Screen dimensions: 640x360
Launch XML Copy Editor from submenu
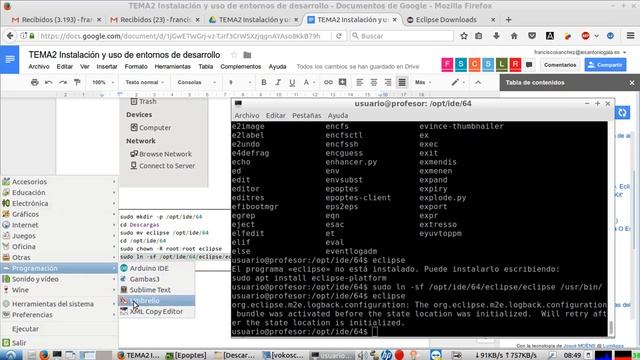[x=157, y=311]
